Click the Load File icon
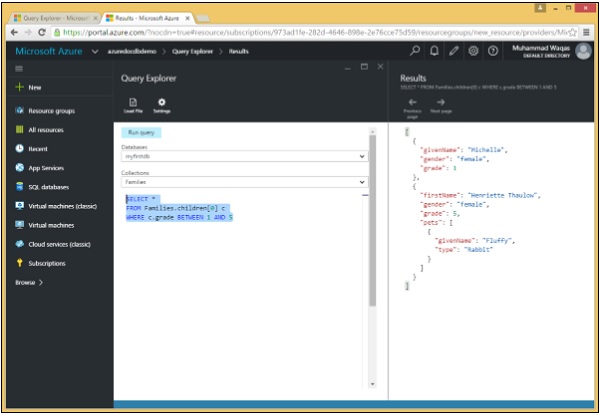This screenshot has width=600, height=415. pyautogui.click(x=133, y=102)
